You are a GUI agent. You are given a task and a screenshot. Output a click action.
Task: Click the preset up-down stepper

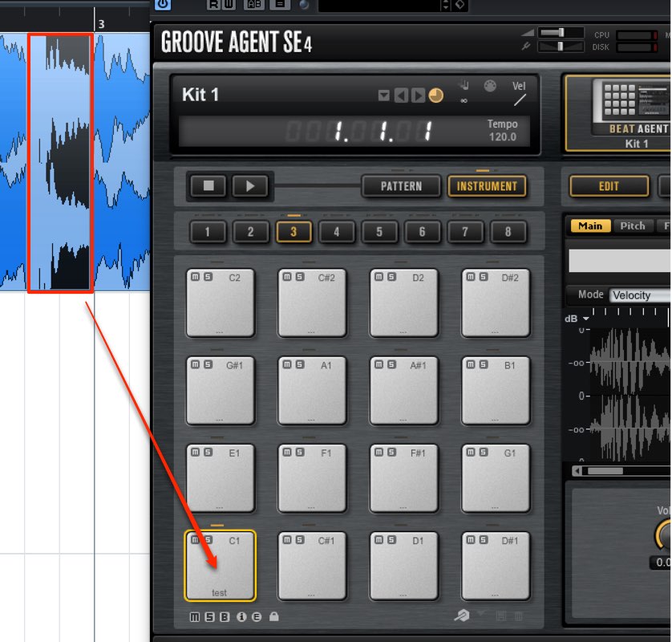pos(446,5)
